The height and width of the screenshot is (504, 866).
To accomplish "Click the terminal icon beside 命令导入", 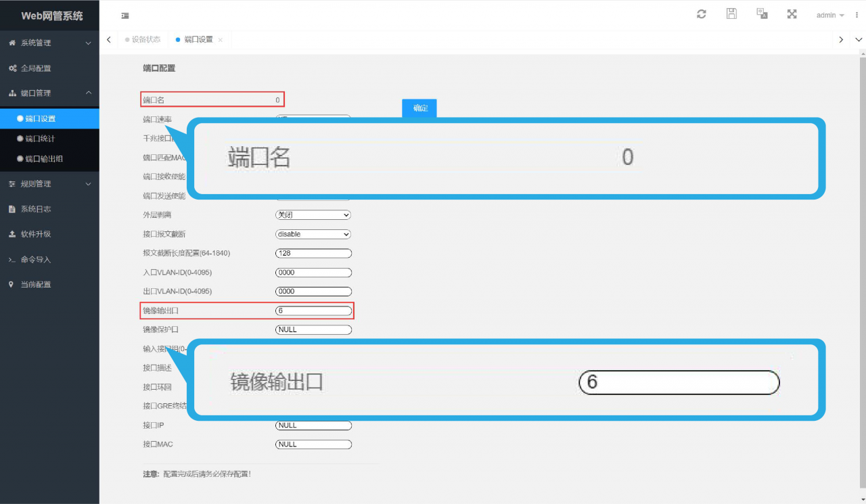I will (12, 260).
